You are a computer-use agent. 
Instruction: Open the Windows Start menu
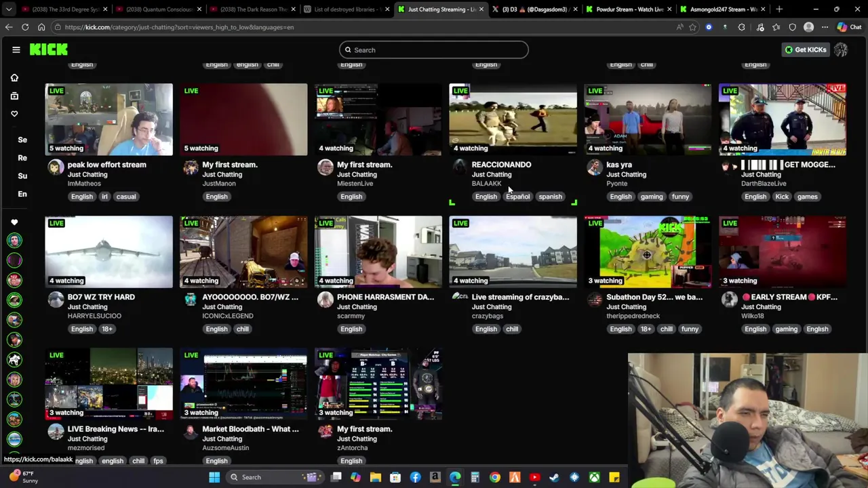pos(214,477)
